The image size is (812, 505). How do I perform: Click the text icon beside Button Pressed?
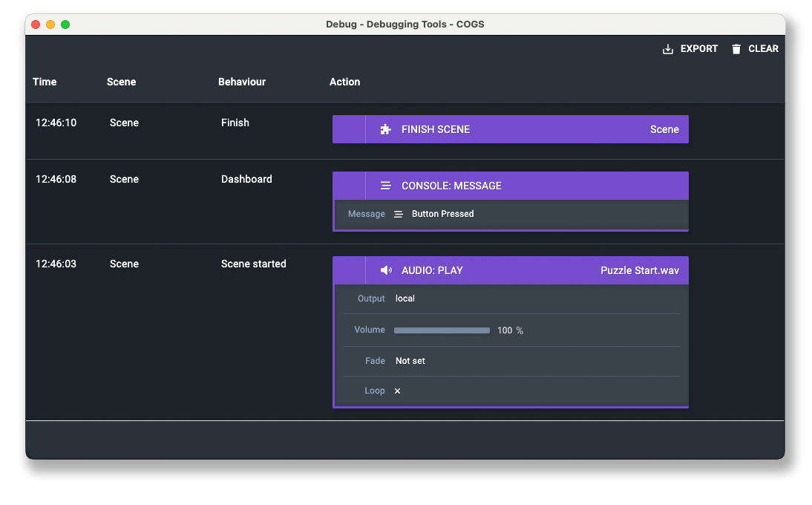(x=399, y=214)
